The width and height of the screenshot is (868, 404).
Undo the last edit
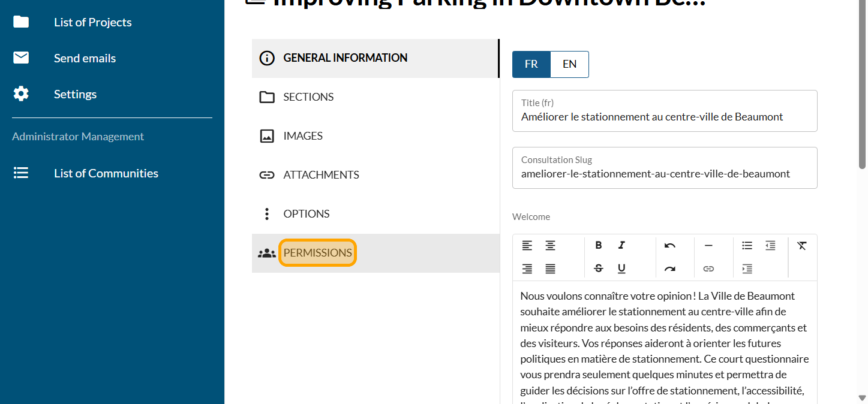(670, 245)
